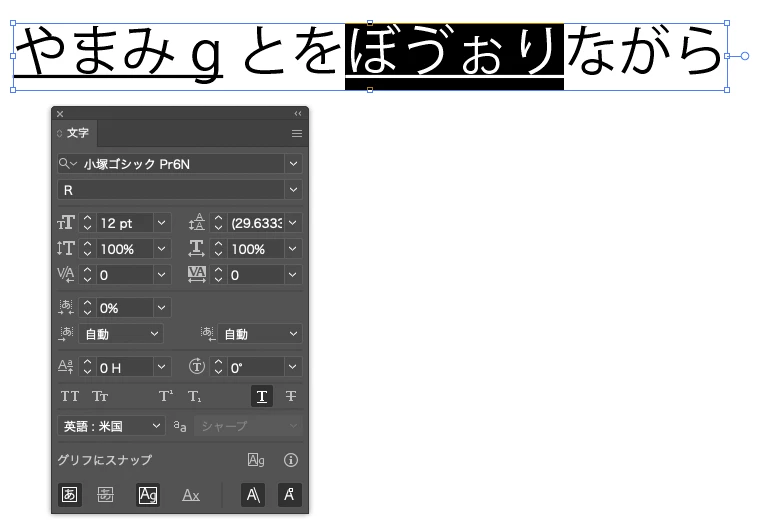Click the glyph snap info icon
This screenshot has width=762, height=525.
point(291,460)
